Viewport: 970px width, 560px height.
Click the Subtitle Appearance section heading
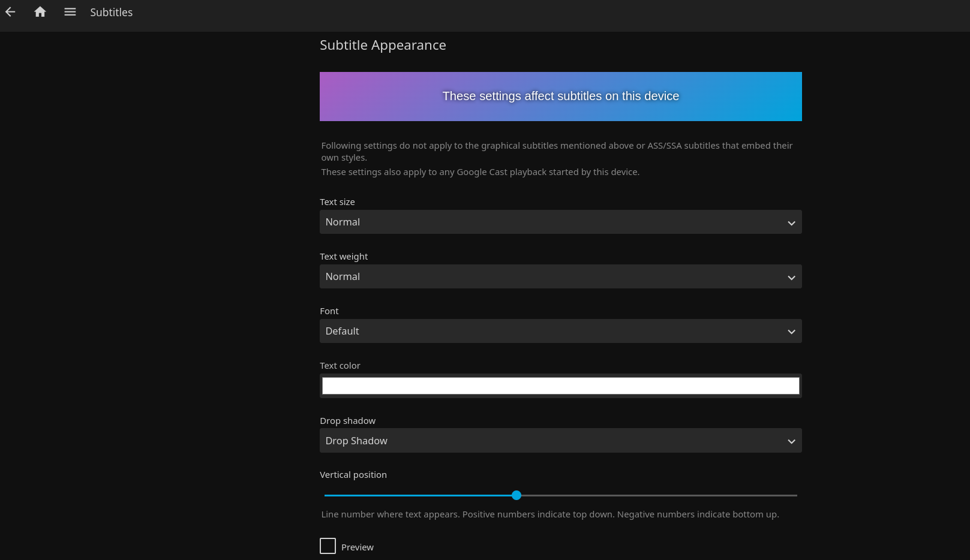(383, 46)
